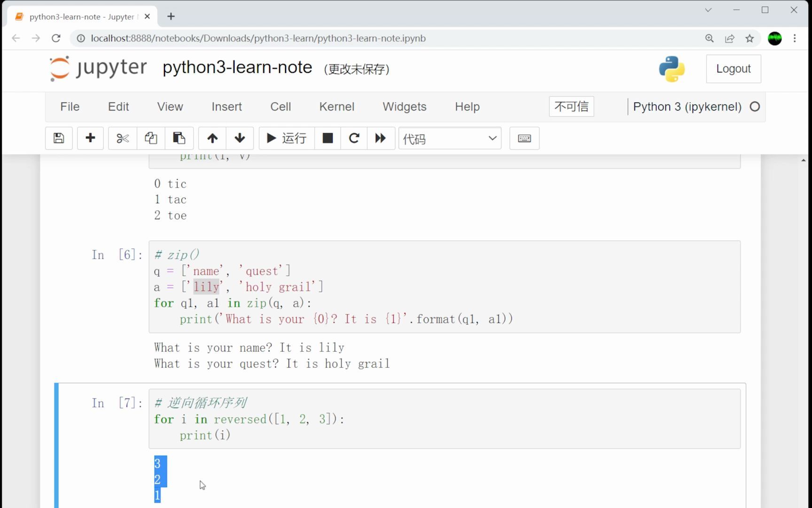Click the Logout button
Screen dimensions: 812x508
coord(733,69)
